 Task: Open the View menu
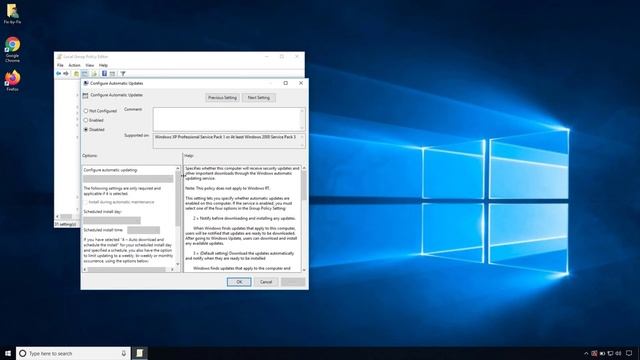pyautogui.click(x=89, y=65)
